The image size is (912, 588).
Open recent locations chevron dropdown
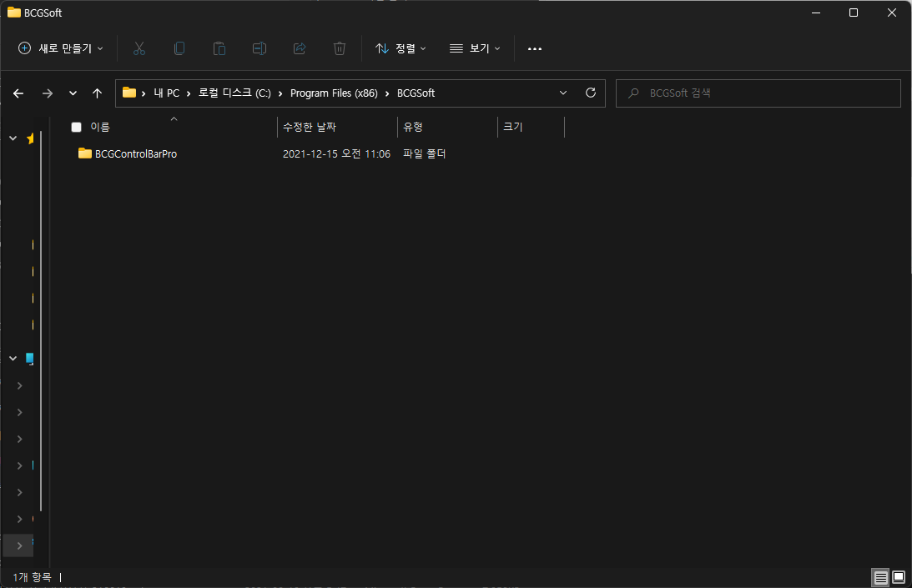click(x=73, y=93)
